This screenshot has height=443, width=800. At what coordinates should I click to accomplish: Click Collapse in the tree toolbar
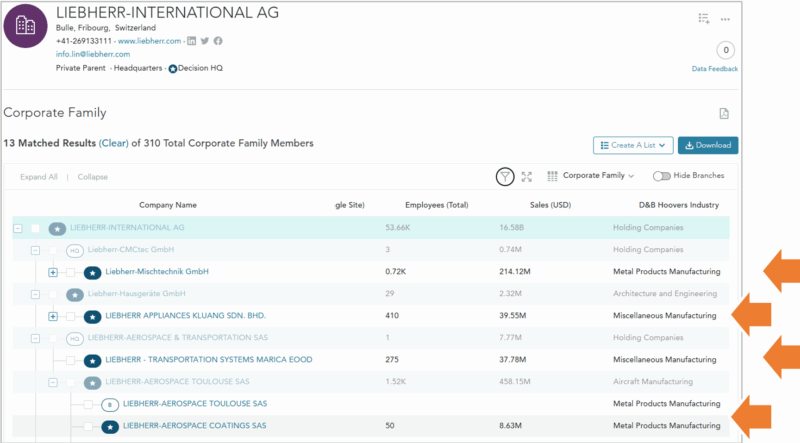[92, 177]
